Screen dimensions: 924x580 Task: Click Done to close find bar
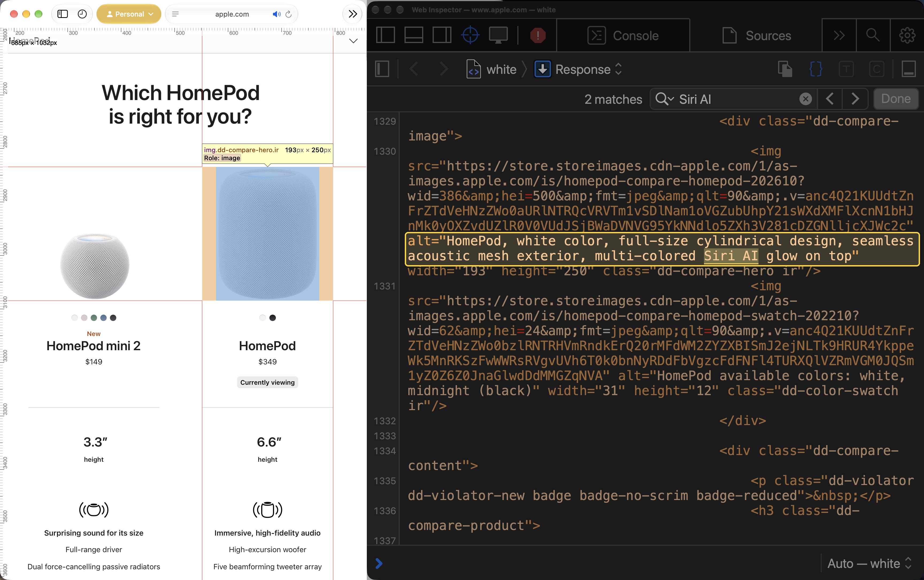click(x=896, y=99)
